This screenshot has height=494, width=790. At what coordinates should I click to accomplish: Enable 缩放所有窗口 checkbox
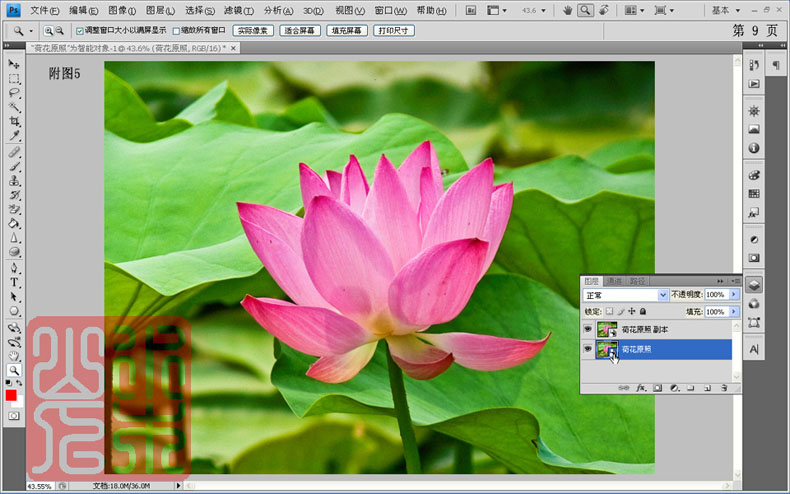[176, 31]
